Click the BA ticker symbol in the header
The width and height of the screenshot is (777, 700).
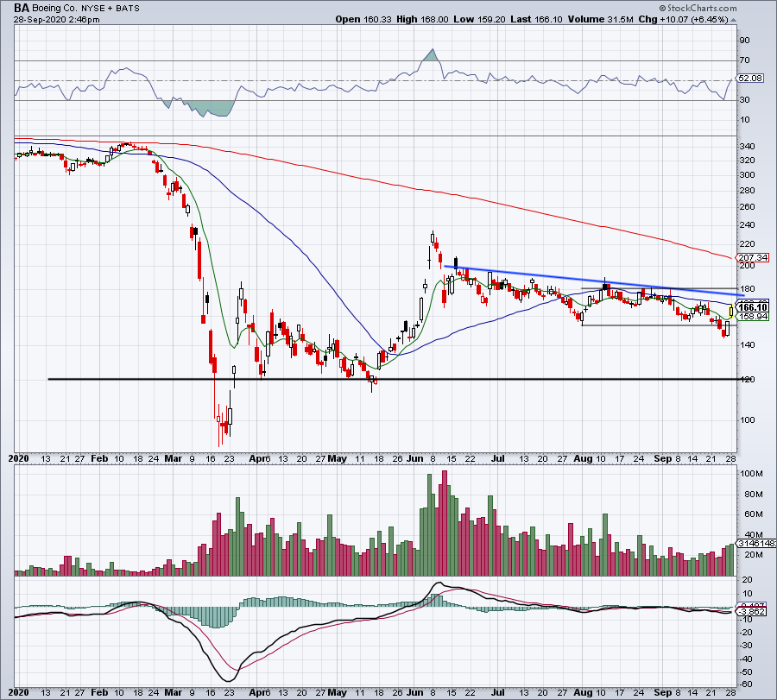click(x=22, y=8)
